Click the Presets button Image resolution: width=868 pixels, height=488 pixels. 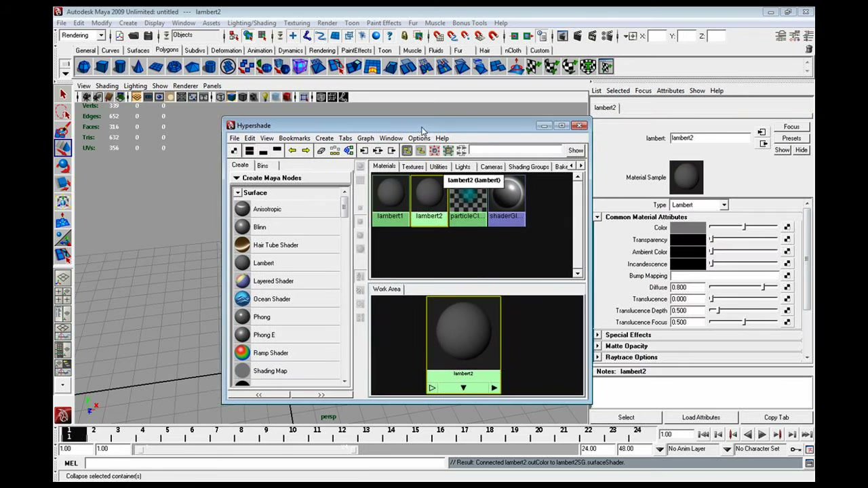[x=791, y=138]
